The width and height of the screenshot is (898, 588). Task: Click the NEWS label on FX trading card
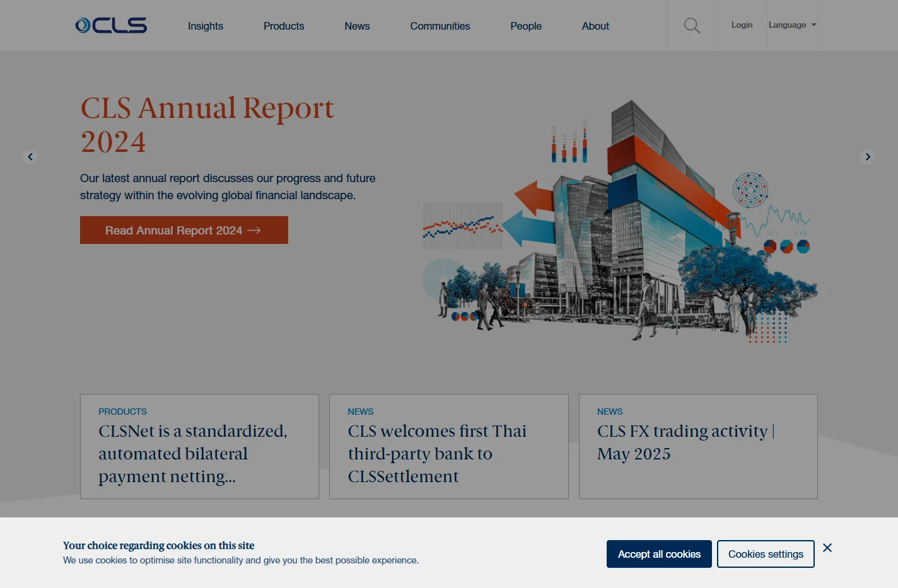(610, 412)
